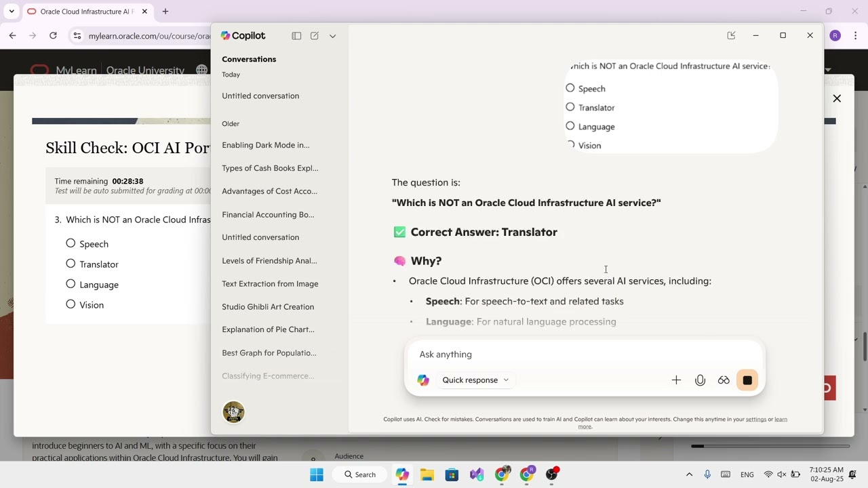Click the colorful Copilot icon beside Quick response
Viewport: 868px width, 488px height.
click(423, 380)
